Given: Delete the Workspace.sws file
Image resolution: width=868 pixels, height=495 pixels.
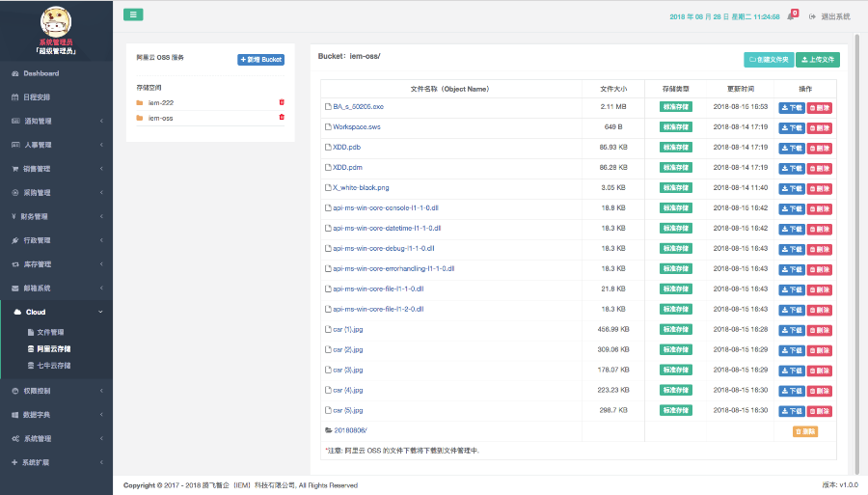Looking at the screenshot, I should pyautogui.click(x=820, y=127).
